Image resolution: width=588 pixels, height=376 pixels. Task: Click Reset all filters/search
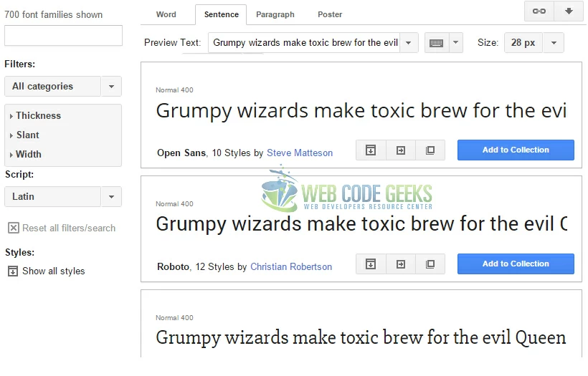click(69, 228)
